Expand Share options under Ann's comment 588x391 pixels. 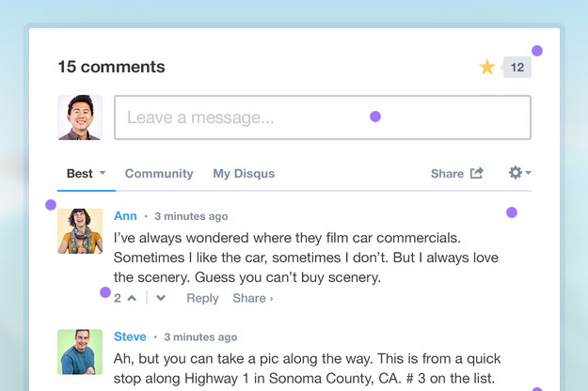[x=253, y=298]
